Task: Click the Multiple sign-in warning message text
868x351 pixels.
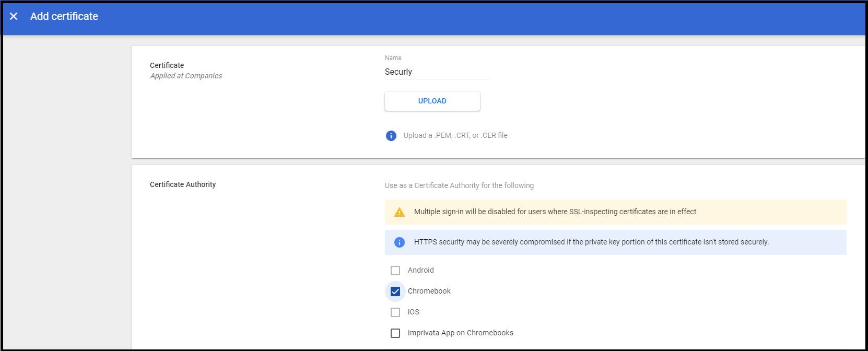Action: point(555,212)
